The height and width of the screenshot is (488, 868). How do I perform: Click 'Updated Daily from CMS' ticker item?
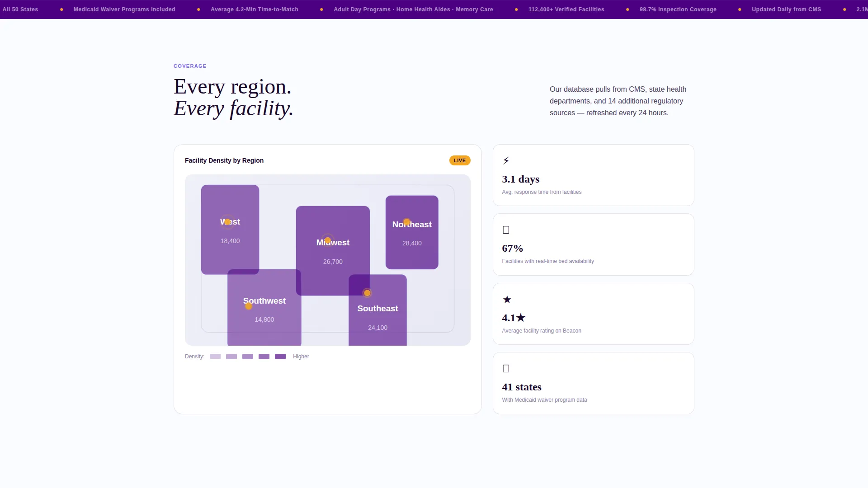click(x=787, y=9)
